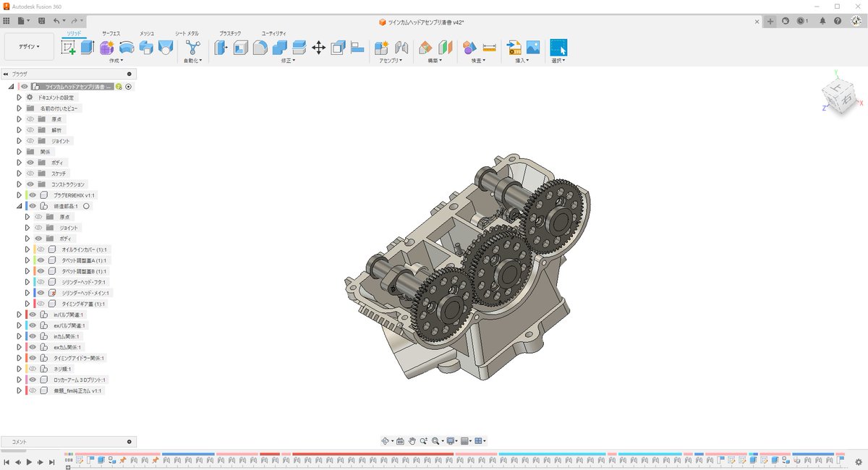Toggle visibility of 解析 folder
Screen dimensions: 868x470
point(30,130)
